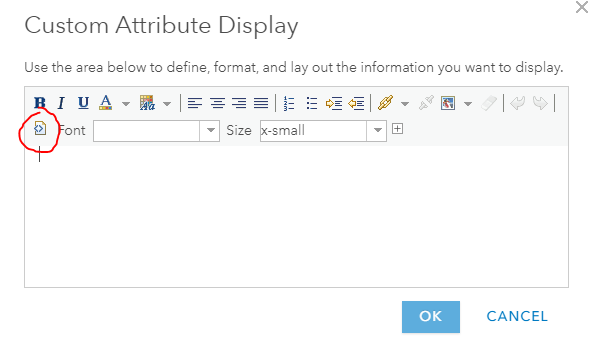Open hyperlink options dropdown arrow

tap(405, 104)
